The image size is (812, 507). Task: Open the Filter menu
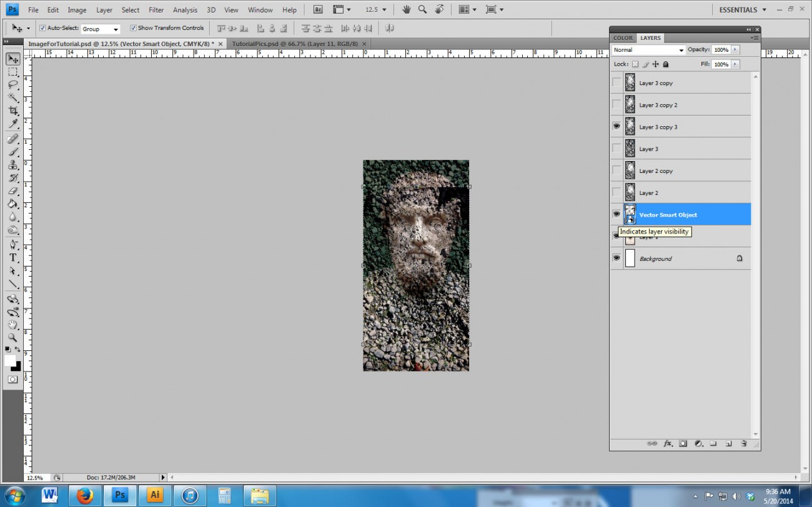pos(156,9)
